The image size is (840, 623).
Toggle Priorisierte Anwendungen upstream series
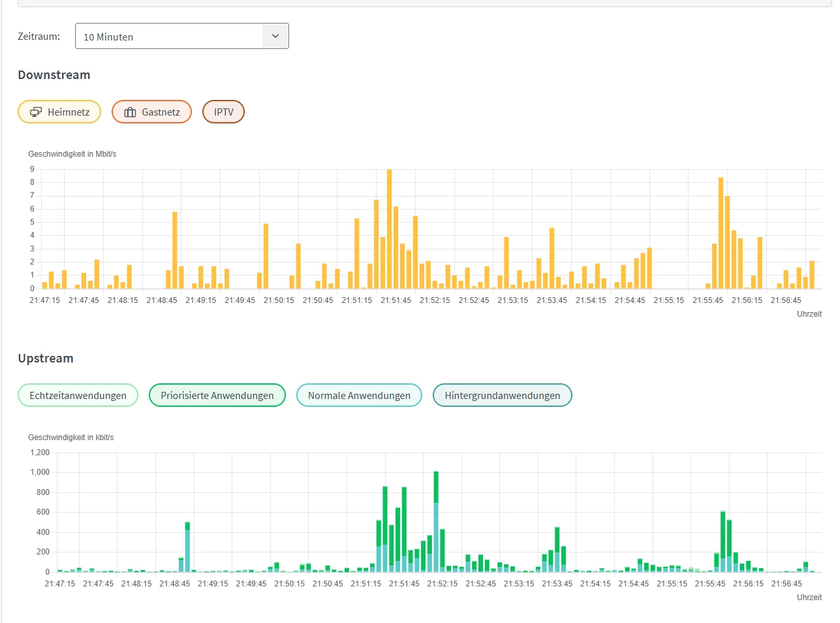tap(217, 395)
